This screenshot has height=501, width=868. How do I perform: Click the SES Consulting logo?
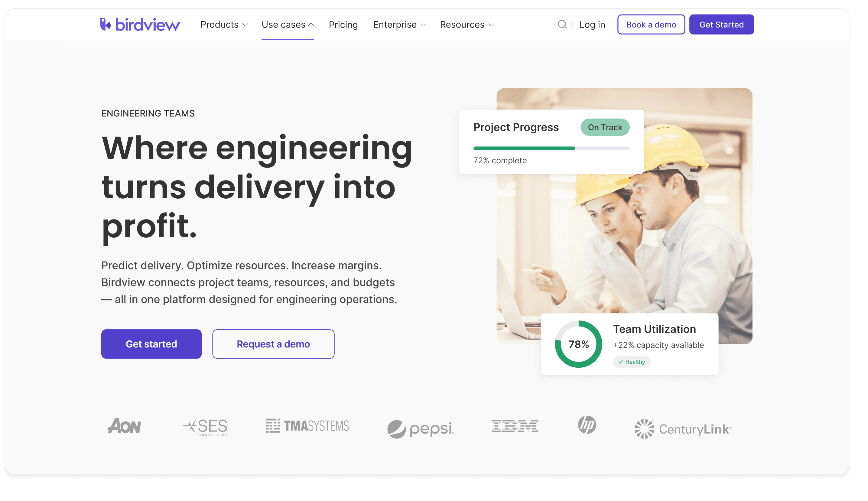pyautogui.click(x=205, y=427)
